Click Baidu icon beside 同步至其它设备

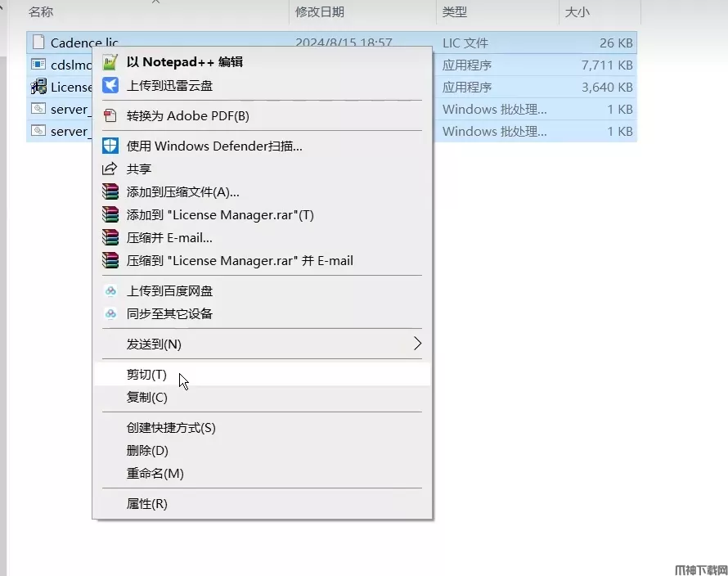(x=110, y=314)
